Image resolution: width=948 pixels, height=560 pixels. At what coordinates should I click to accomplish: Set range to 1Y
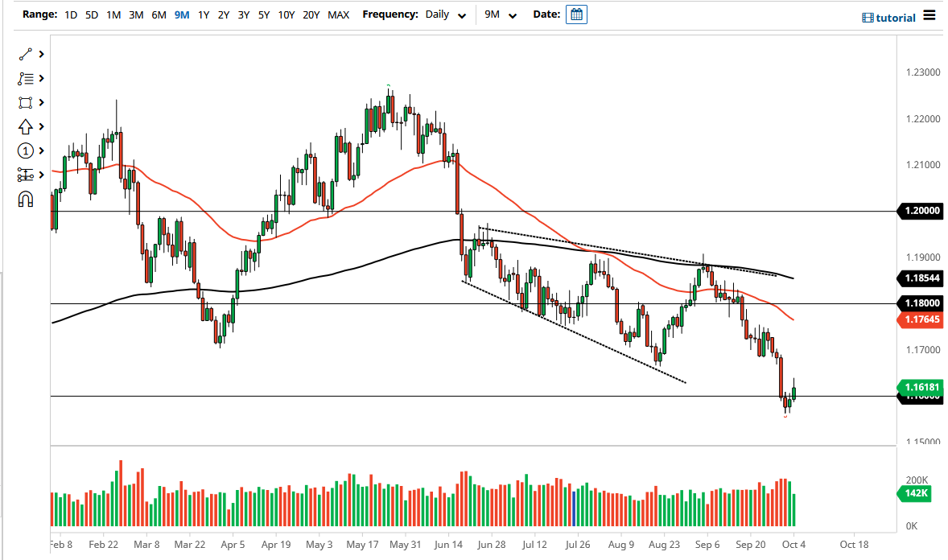tap(204, 14)
